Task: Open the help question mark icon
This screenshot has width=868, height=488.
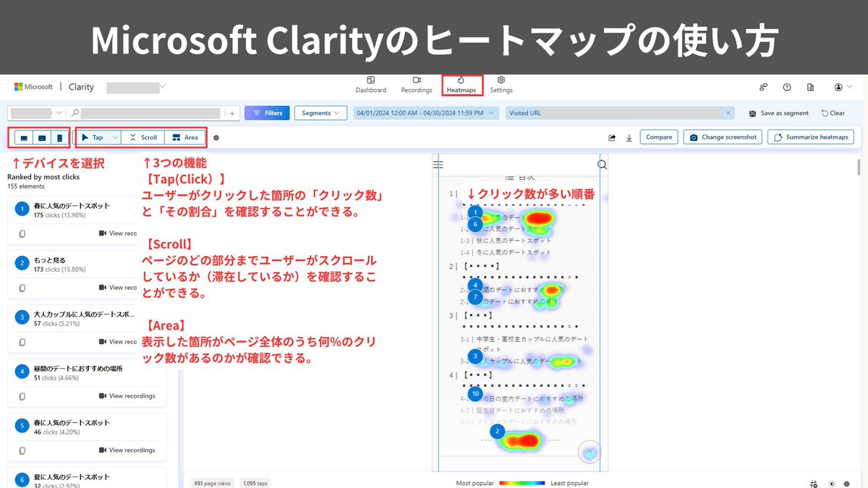Action: [787, 87]
